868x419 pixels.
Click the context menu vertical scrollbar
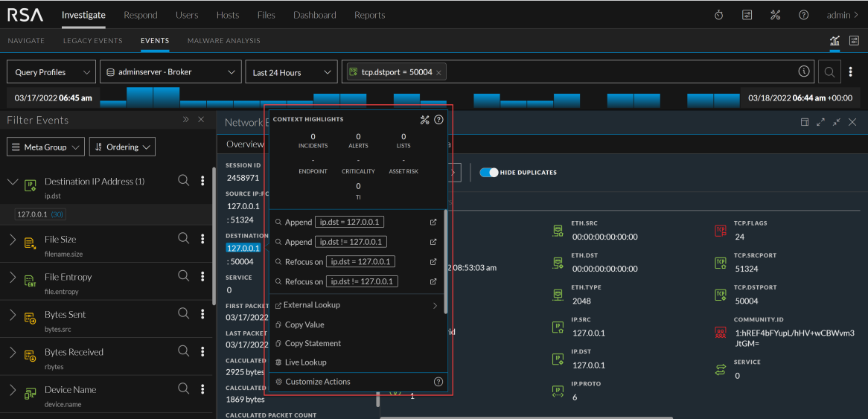pos(445,260)
